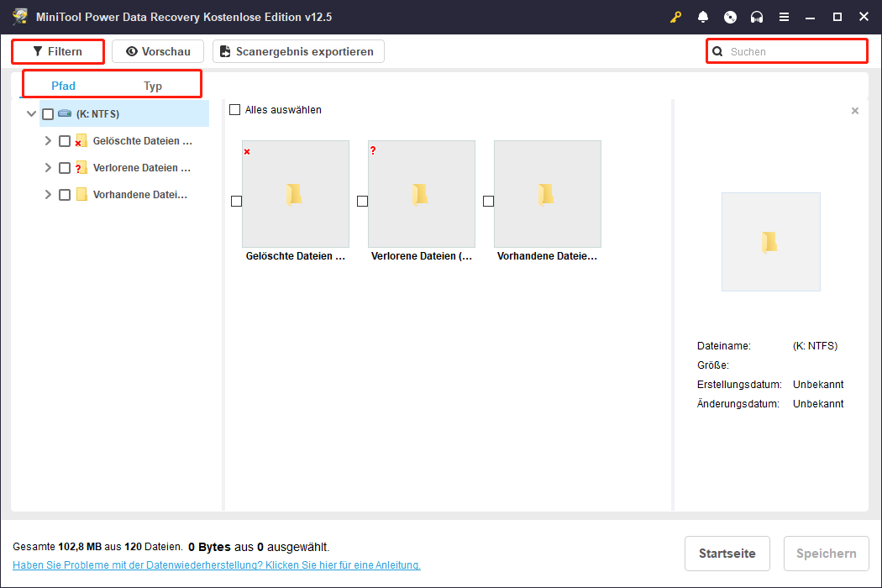Expand Vorhandene Dateien tree node

[x=48, y=195]
